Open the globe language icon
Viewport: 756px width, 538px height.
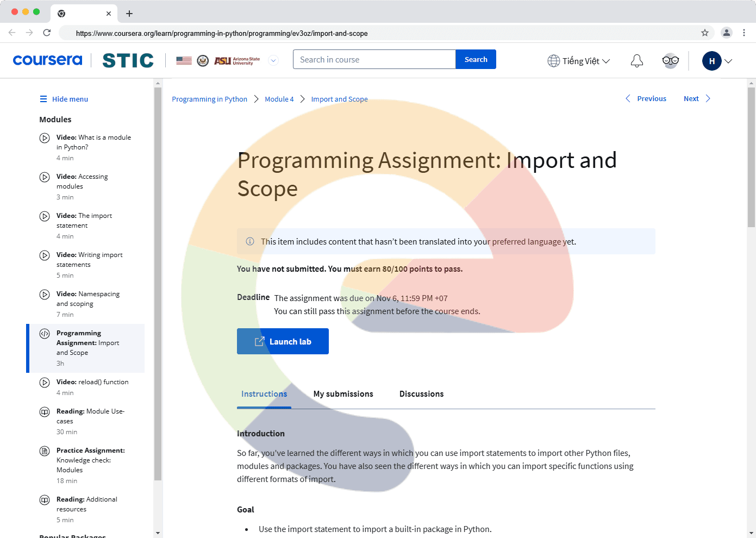553,61
